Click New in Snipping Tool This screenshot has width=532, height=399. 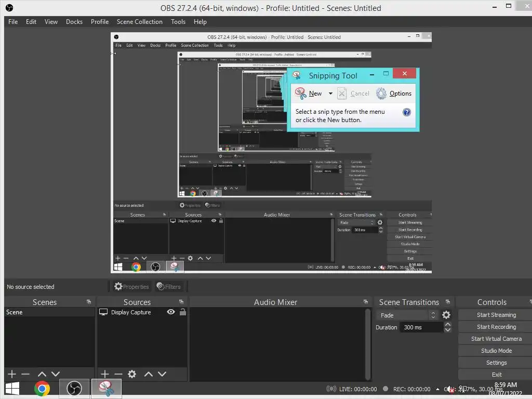(309, 94)
